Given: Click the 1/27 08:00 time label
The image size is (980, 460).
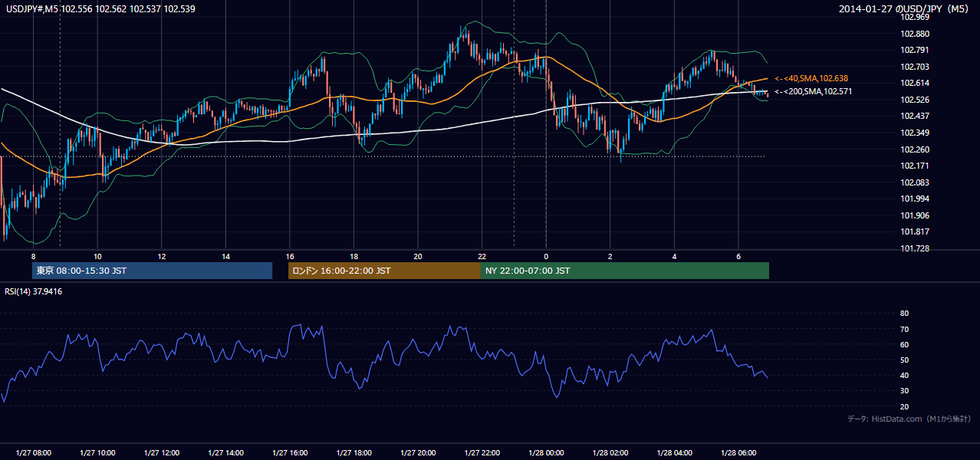Looking at the screenshot, I should (33, 453).
